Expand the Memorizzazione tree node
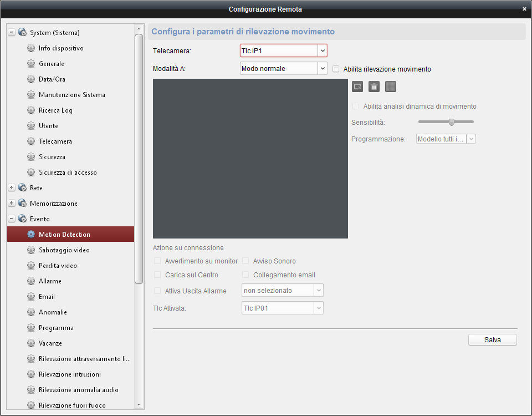Viewport: 532px width, 416px height. (x=12, y=204)
